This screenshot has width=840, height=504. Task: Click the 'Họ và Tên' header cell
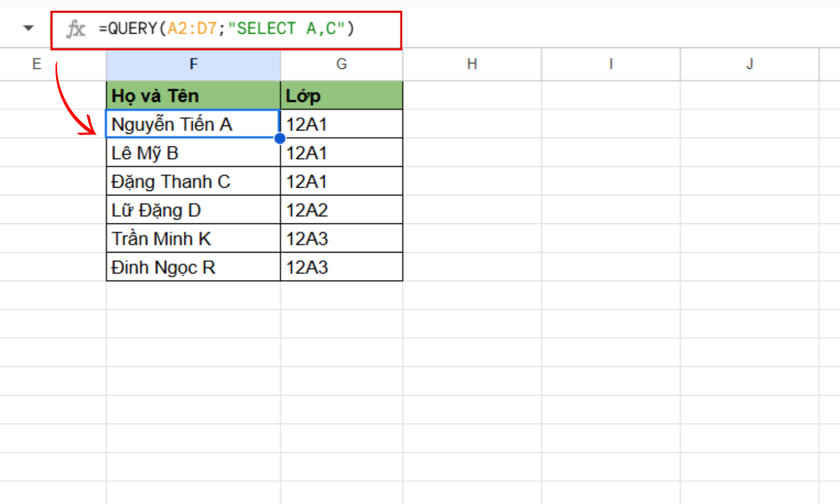(x=193, y=96)
